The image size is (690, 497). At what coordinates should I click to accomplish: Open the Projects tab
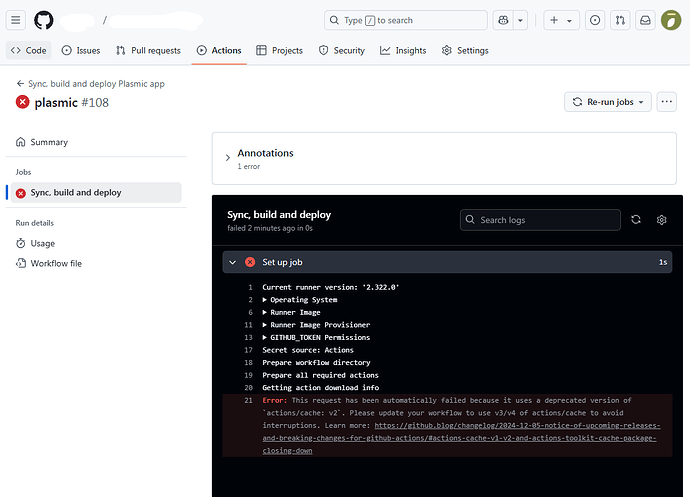279,51
